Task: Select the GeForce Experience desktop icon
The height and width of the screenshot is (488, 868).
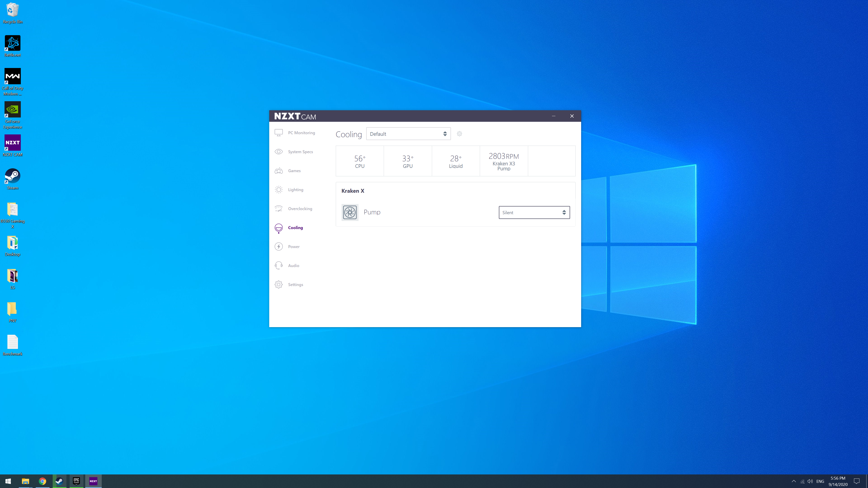Action: click(12, 115)
